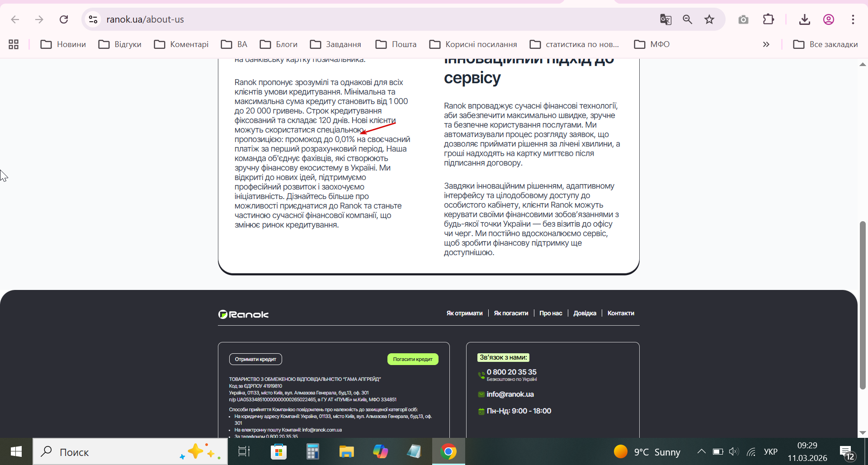
Task: Click the green Погасити кредит button
Action: [x=413, y=359]
